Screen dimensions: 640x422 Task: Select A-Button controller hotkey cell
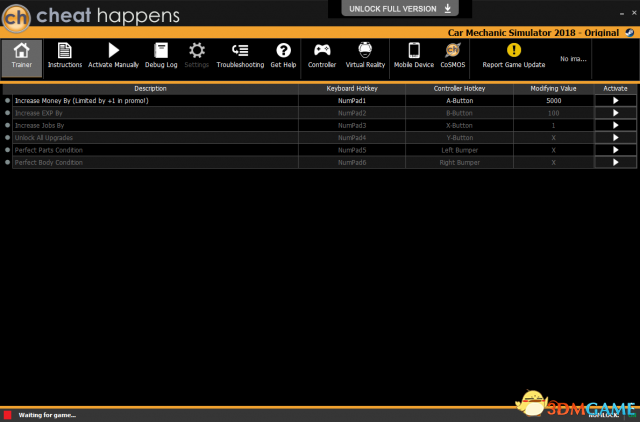click(460, 101)
